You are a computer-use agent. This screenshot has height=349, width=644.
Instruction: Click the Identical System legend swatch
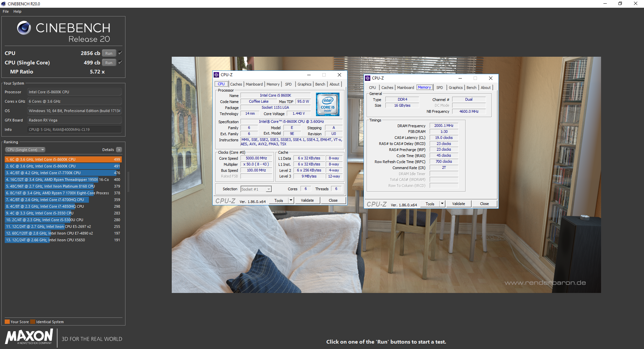(33, 321)
